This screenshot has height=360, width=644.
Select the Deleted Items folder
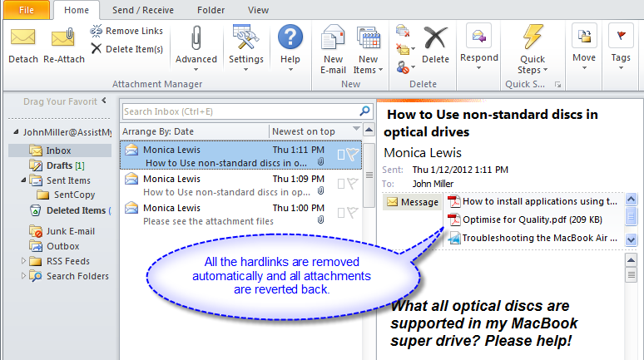click(75, 210)
